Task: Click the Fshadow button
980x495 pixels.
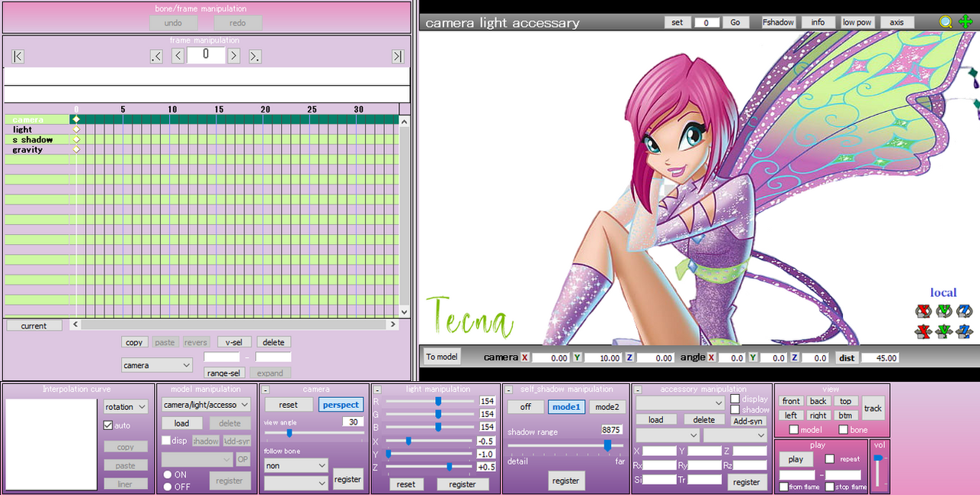Action: 778,22
